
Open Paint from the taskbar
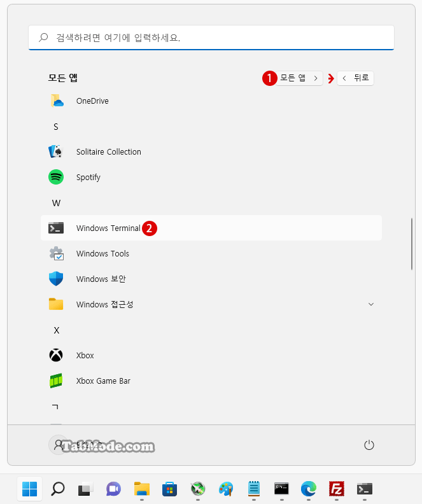226,489
